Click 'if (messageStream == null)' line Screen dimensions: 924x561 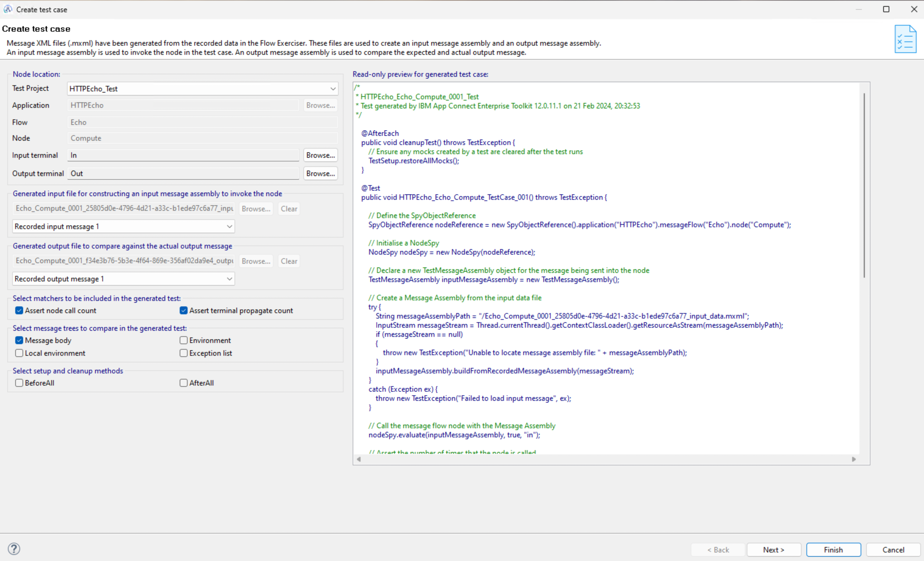tap(419, 334)
